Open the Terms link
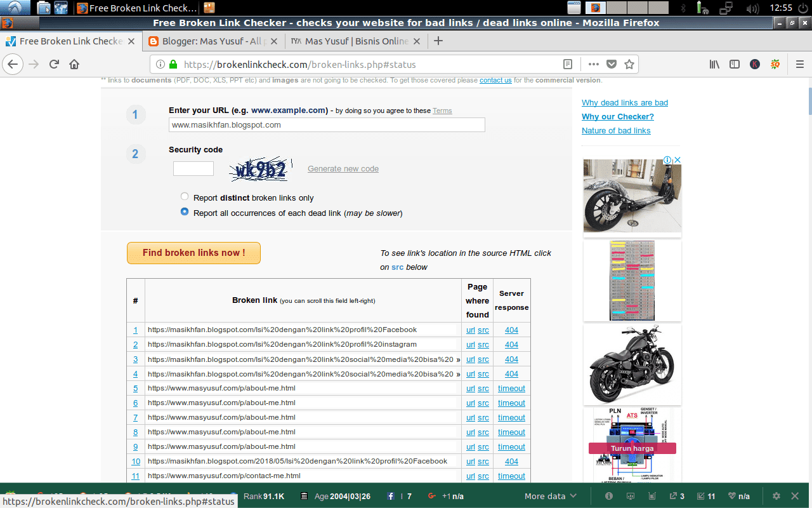Viewport: 812px width, 508px height. tap(442, 110)
